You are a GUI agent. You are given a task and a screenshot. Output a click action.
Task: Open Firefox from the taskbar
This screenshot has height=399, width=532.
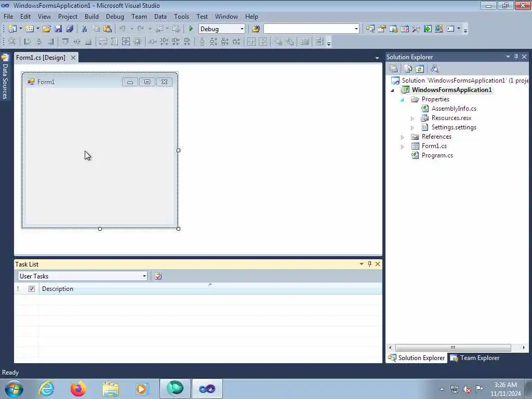coord(78,389)
